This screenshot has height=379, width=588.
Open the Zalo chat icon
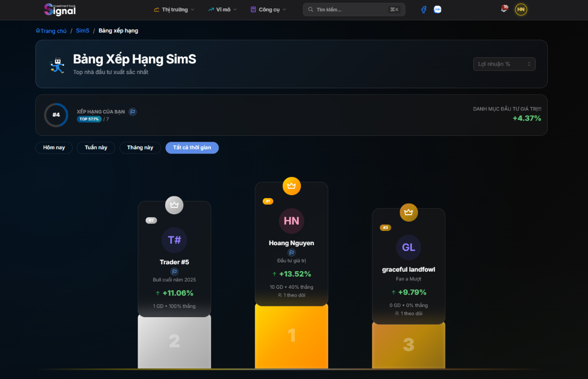tap(438, 10)
